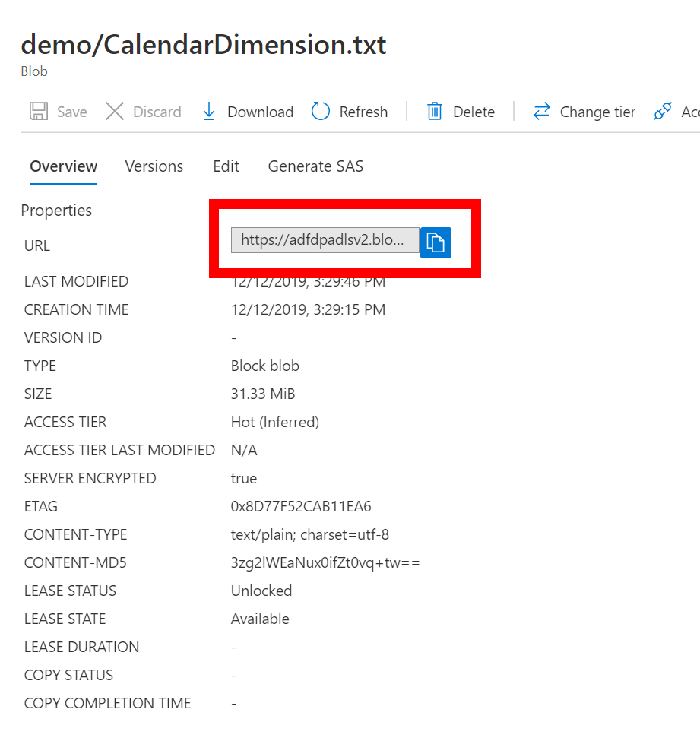This screenshot has width=700, height=741.
Task: Click the Delete toolbar label
Action: tap(473, 112)
